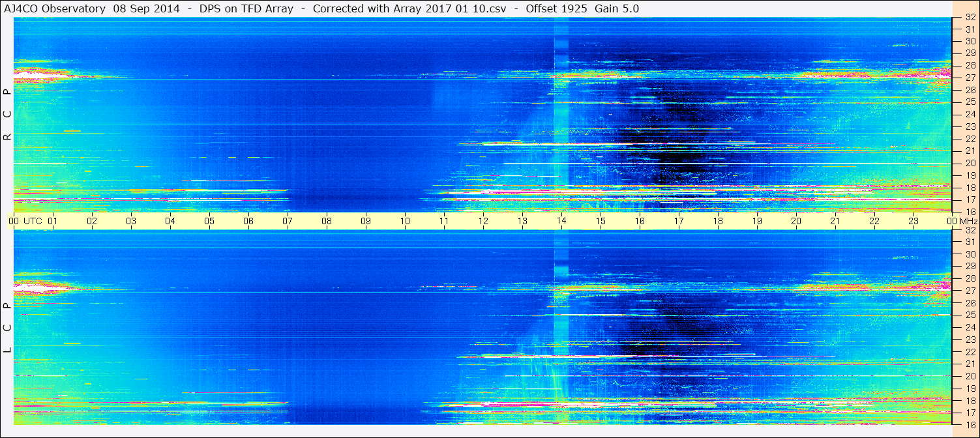Image resolution: width=980 pixels, height=438 pixels.
Task: Select the 16 hour mark on the UTC axis
Action: pos(640,221)
